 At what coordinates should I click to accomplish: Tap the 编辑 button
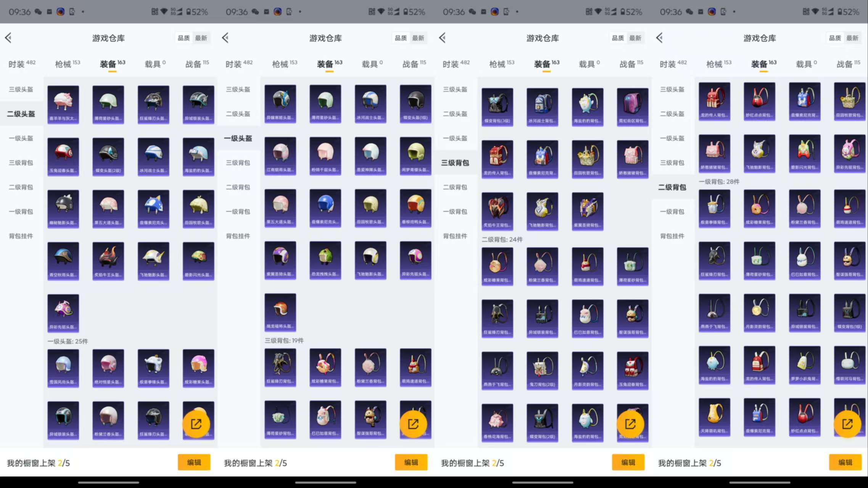tap(194, 462)
